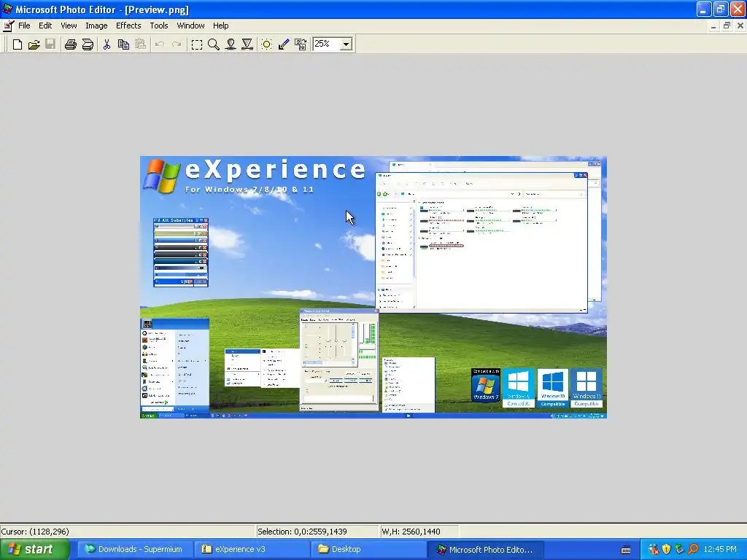The image size is (747, 560).
Task: Click the Redo arrow icon
Action: [x=177, y=44]
